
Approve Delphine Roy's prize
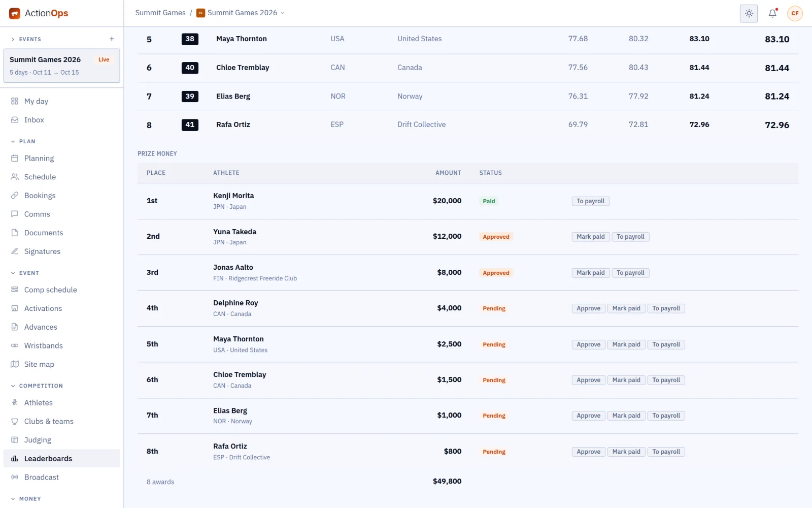(x=588, y=308)
